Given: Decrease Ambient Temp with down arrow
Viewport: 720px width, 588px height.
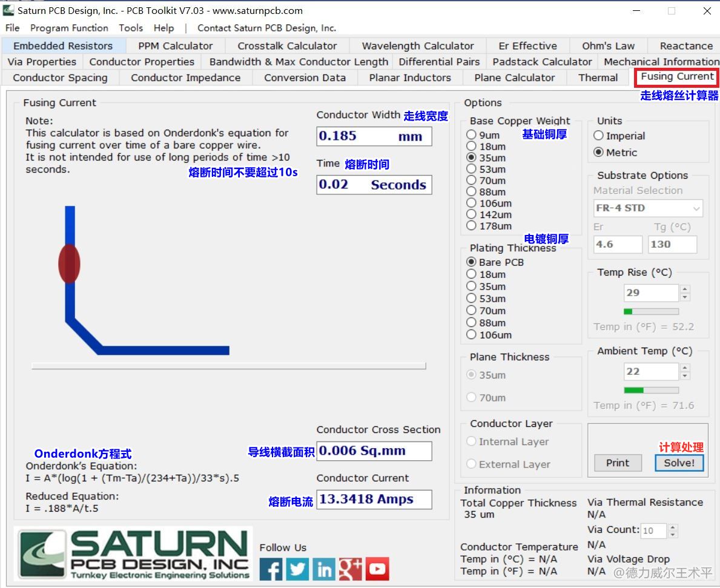Looking at the screenshot, I should (685, 375).
